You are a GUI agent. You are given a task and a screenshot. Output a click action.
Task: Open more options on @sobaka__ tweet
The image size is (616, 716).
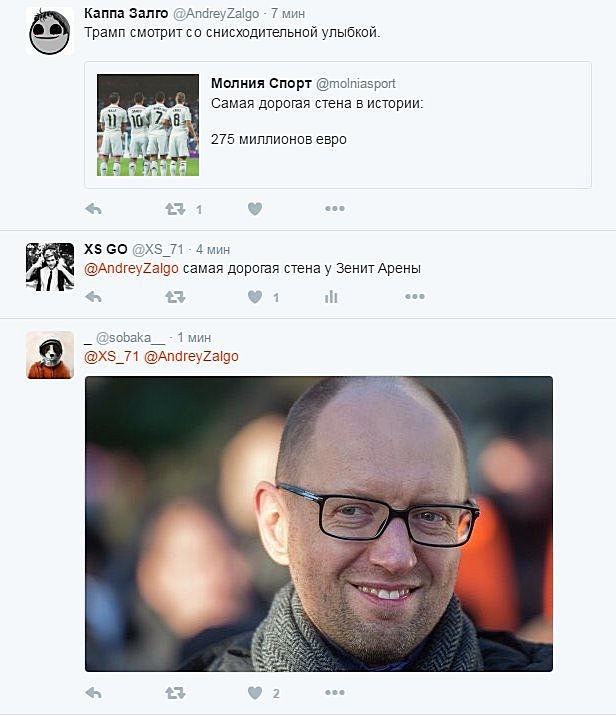[335, 693]
